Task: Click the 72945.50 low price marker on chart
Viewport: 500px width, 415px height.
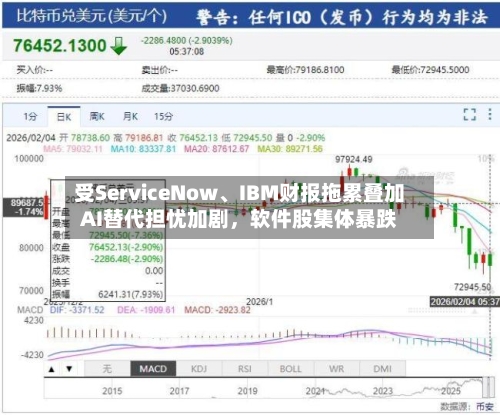Action: coord(473,287)
